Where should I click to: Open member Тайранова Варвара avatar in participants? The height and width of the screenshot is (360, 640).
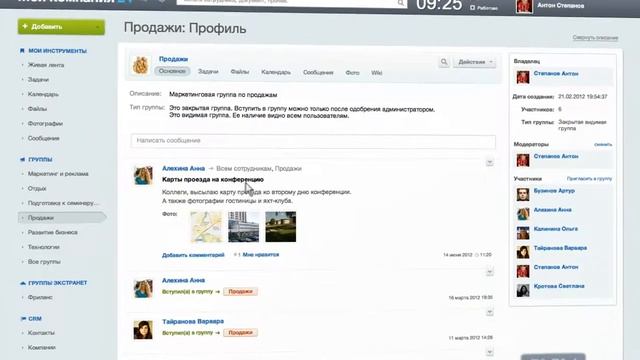[x=523, y=252]
